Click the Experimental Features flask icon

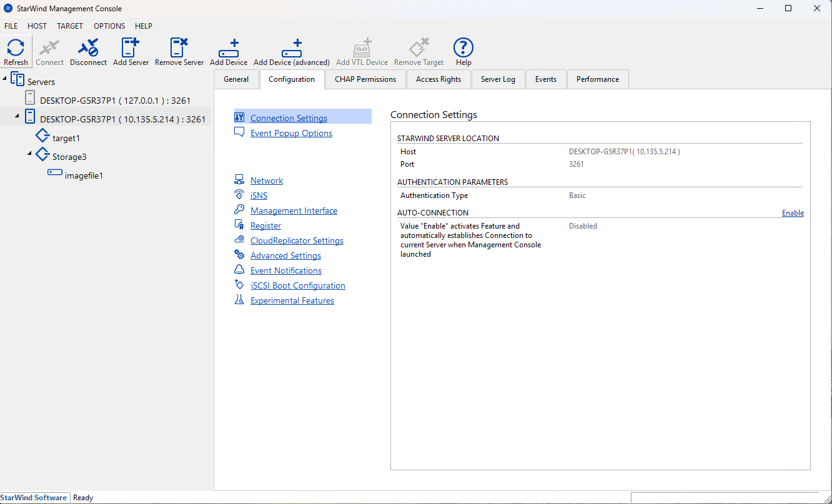pyautogui.click(x=239, y=300)
